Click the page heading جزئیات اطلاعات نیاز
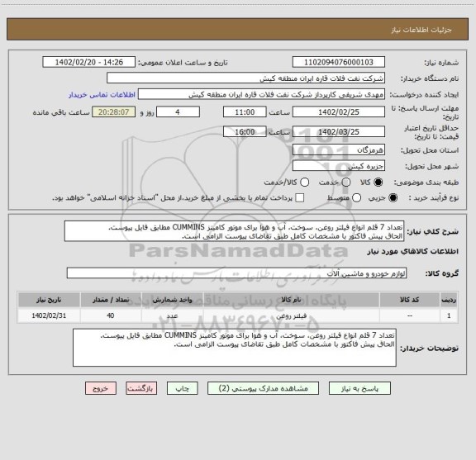Viewport: 476px width, 460px height. tap(421, 30)
